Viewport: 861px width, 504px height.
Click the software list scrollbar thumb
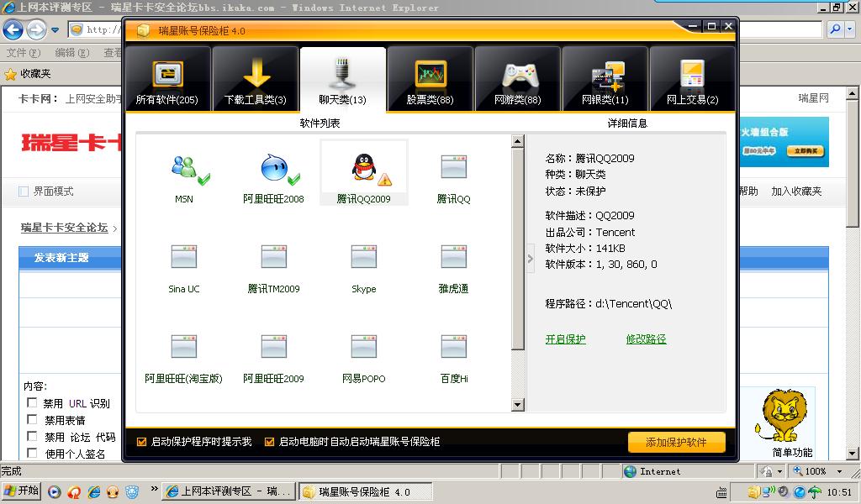pyautogui.click(x=517, y=249)
